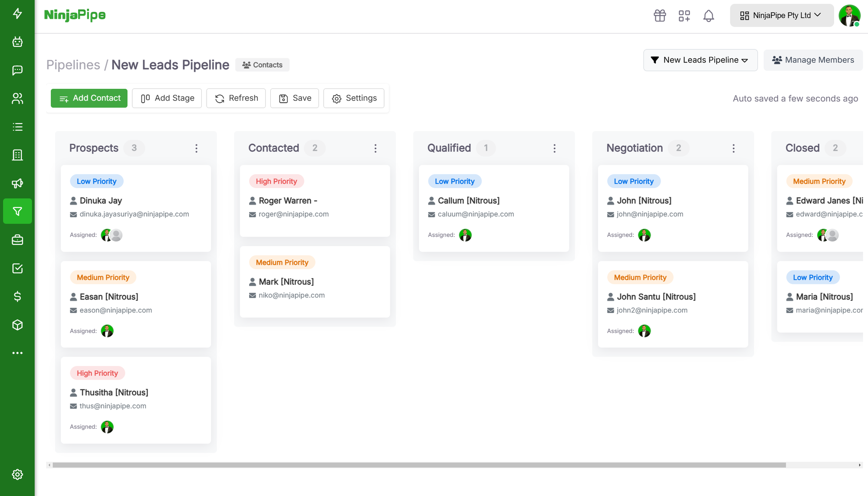Select the Contacted tab stage
Screen dimensions: 868x496
click(x=273, y=148)
